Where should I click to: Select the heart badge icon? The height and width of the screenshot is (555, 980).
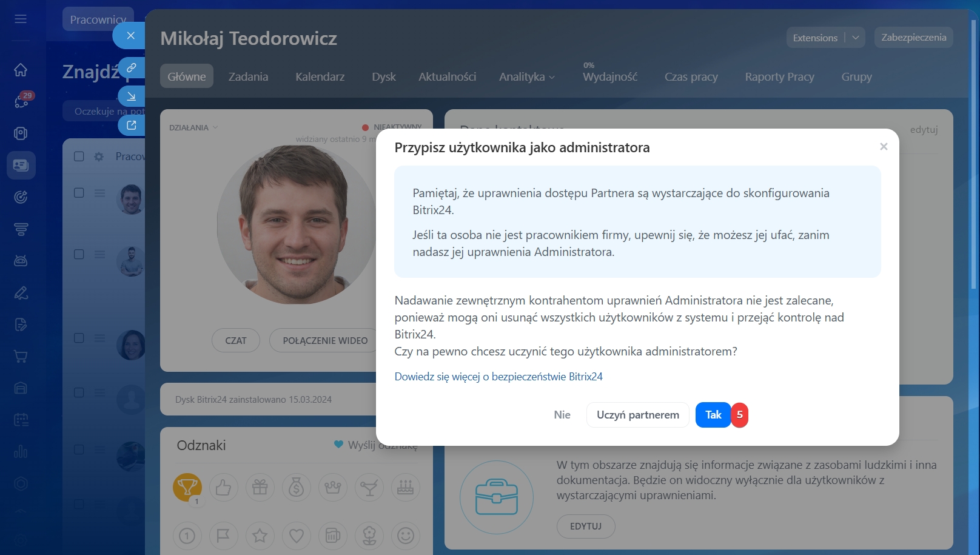[x=296, y=536]
